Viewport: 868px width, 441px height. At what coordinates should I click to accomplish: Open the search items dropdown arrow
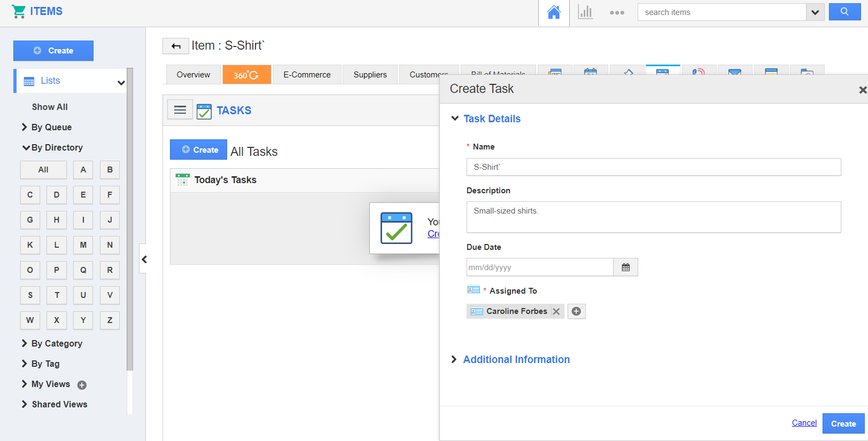pyautogui.click(x=815, y=12)
